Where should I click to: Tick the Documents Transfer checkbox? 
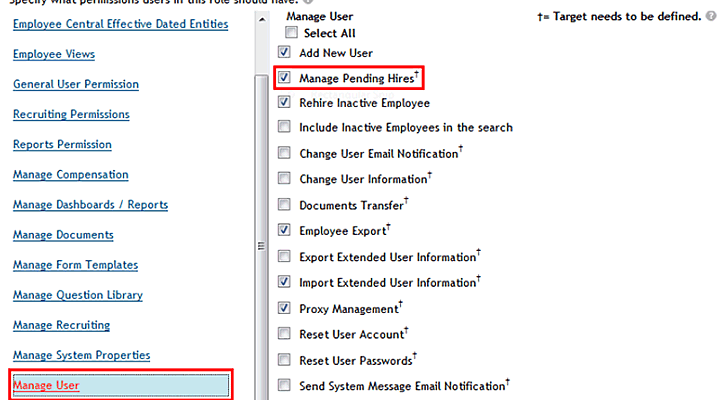coord(285,205)
